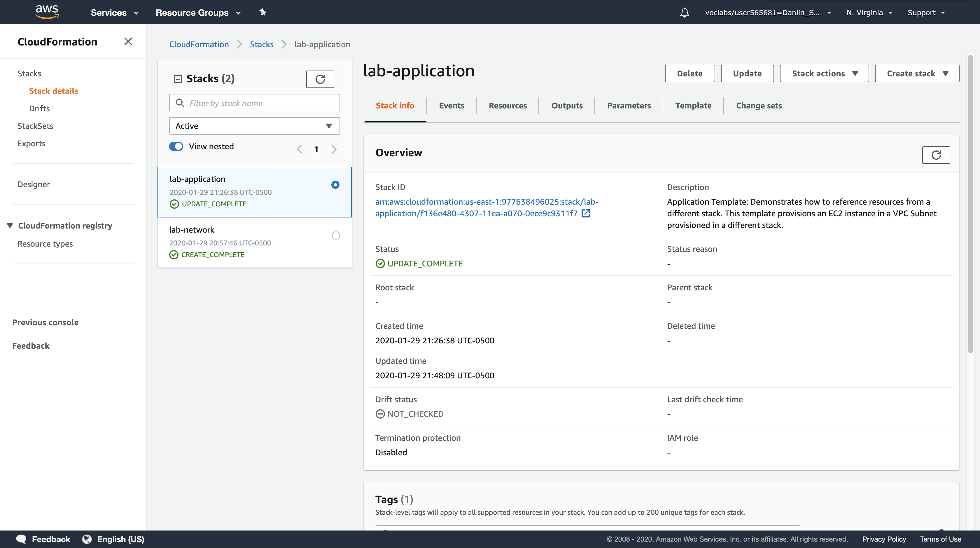The image size is (980, 548).
Task: Toggle the View nested switch
Action: point(176,146)
